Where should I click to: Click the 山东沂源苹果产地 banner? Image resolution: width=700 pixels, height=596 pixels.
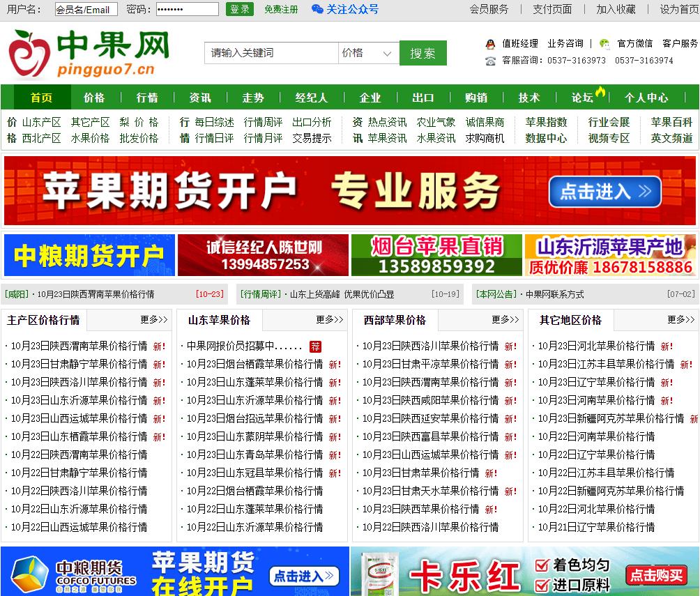[x=610, y=255]
